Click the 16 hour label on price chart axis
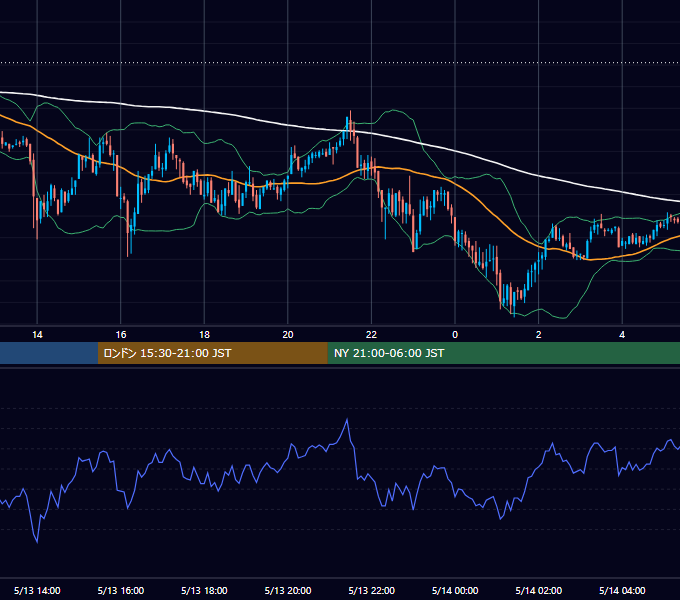Viewport: 680px width, 600px height. click(x=121, y=335)
